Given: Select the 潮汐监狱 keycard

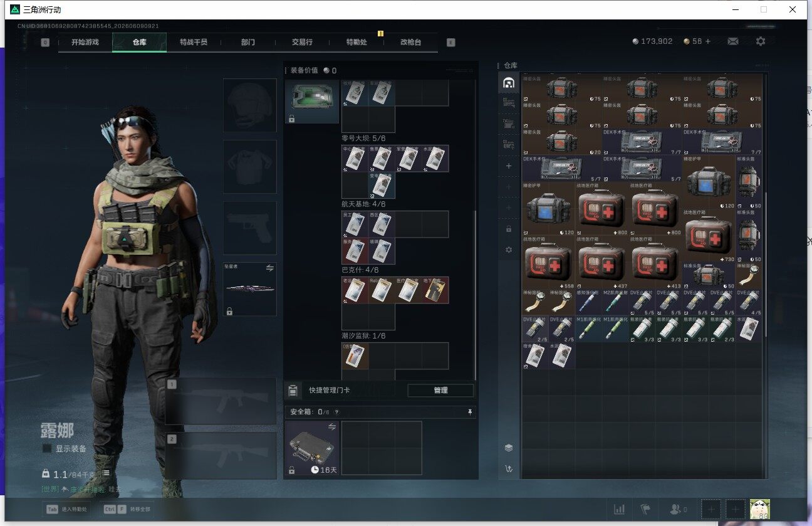Looking at the screenshot, I should [x=355, y=355].
